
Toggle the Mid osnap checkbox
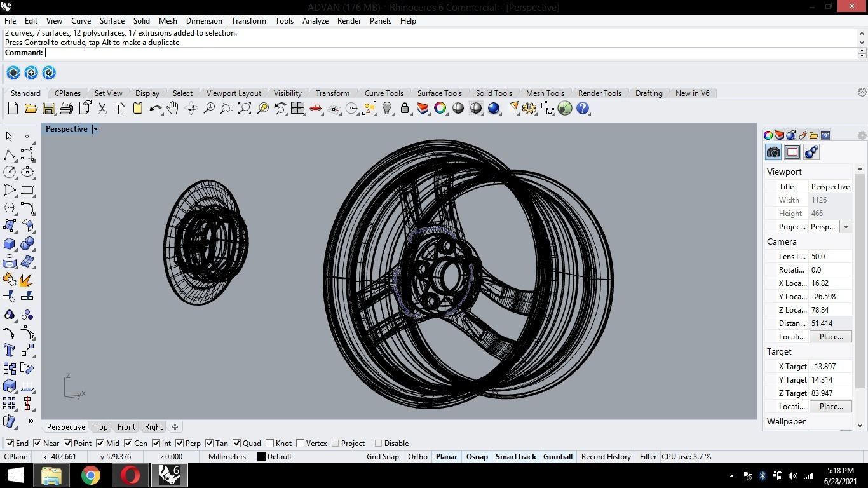tap(100, 444)
